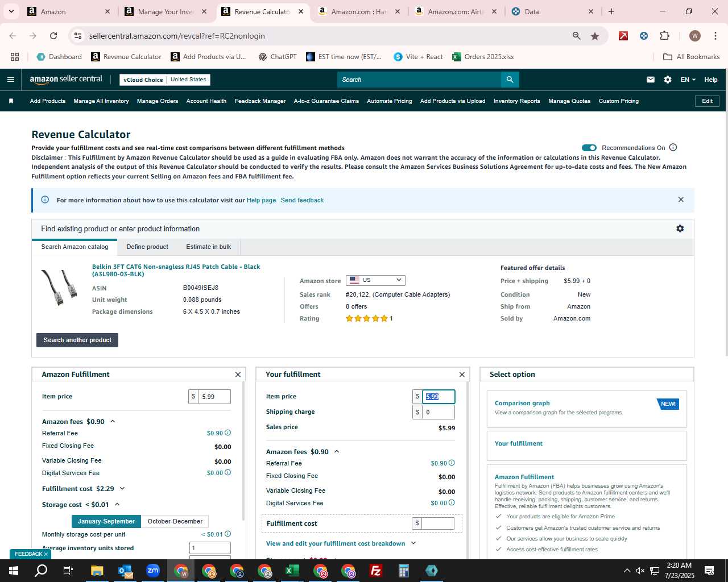The width and height of the screenshot is (728, 582).
Task: Close the Your fulfillment panel
Action: (x=462, y=375)
